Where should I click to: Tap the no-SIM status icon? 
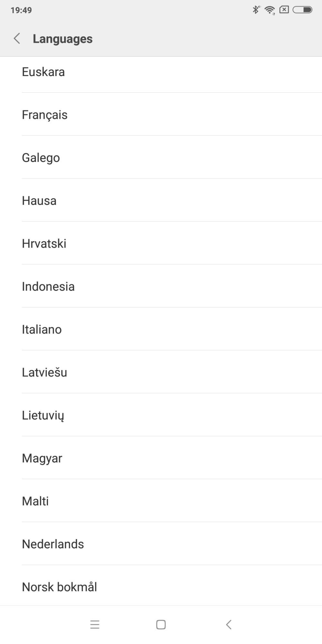(x=284, y=10)
